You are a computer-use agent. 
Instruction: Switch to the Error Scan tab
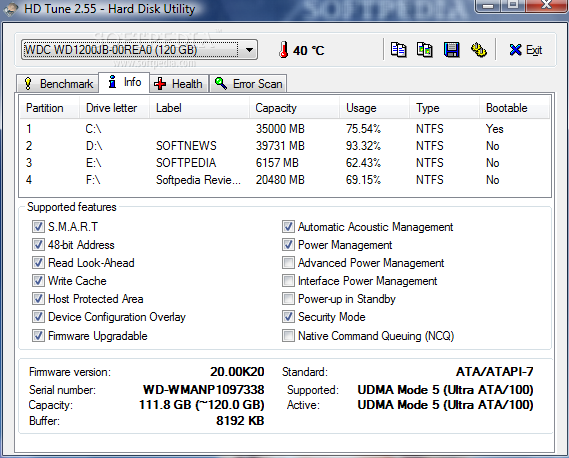248,84
